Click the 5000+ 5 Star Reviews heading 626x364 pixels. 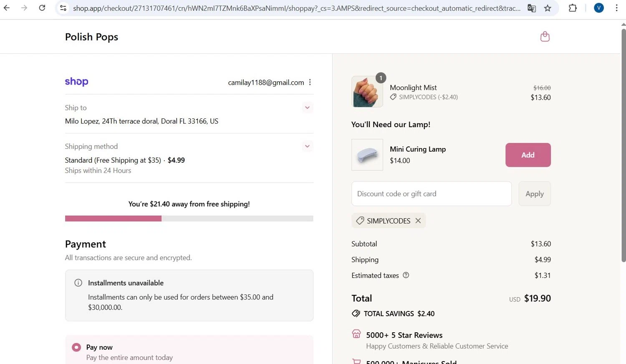click(x=404, y=335)
